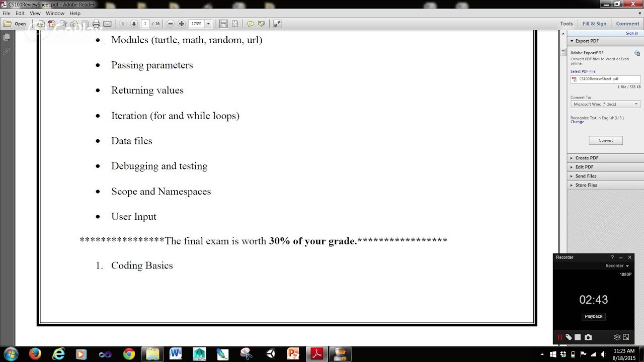This screenshot has width=644, height=362.
Task: Open the Window menu
Action: (x=55, y=13)
